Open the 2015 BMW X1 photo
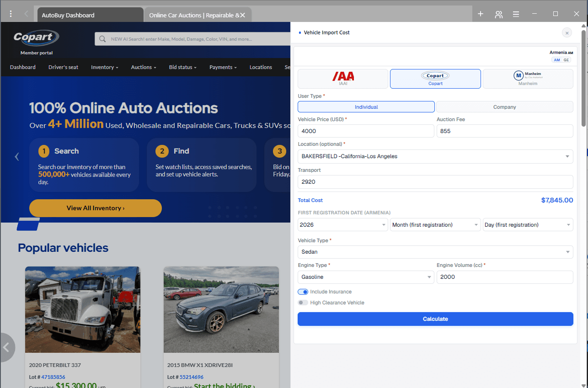588x388 pixels. [221, 309]
